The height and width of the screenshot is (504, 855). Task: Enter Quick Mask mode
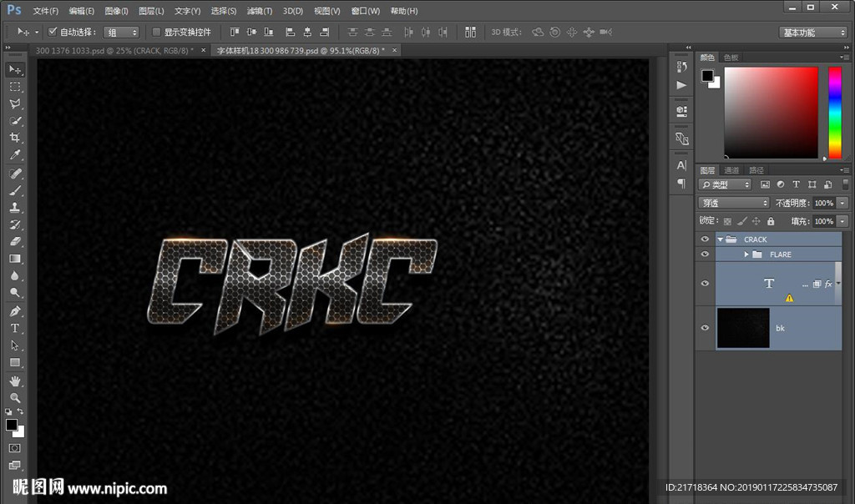[15, 448]
